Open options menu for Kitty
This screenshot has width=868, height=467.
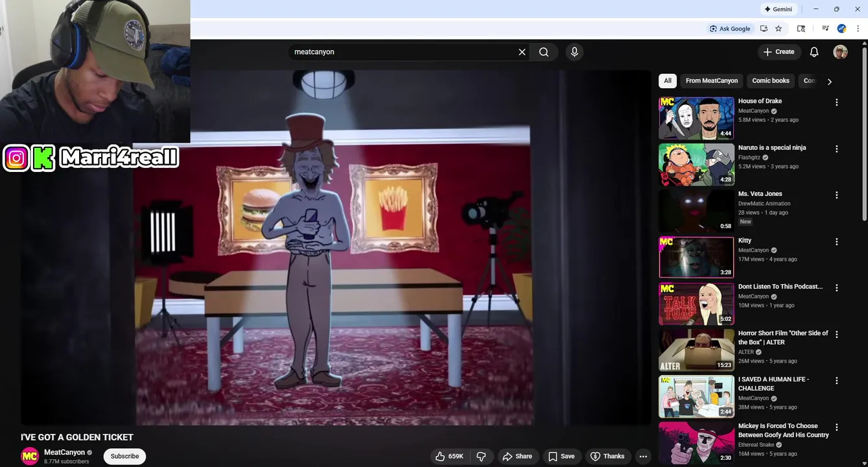pyautogui.click(x=836, y=241)
